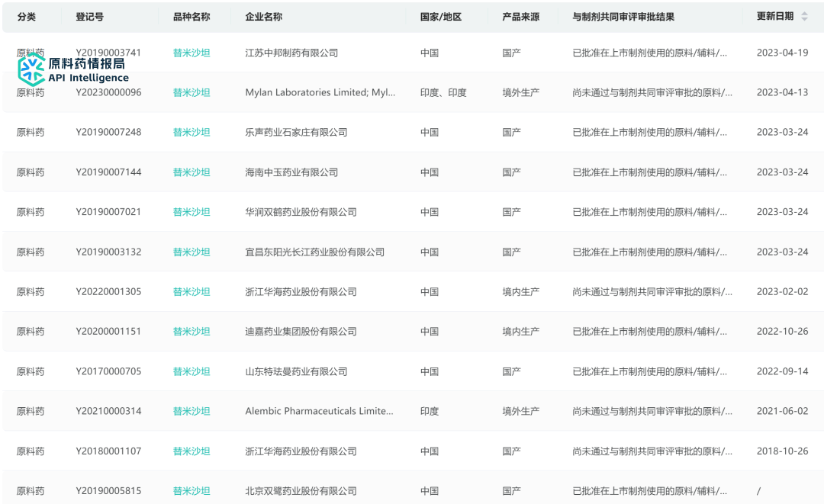Viewport: 824px width, 504px height.
Task: Open 替米沙坦 link for 山东特珐曼药业有限公司
Action: pos(192,371)
